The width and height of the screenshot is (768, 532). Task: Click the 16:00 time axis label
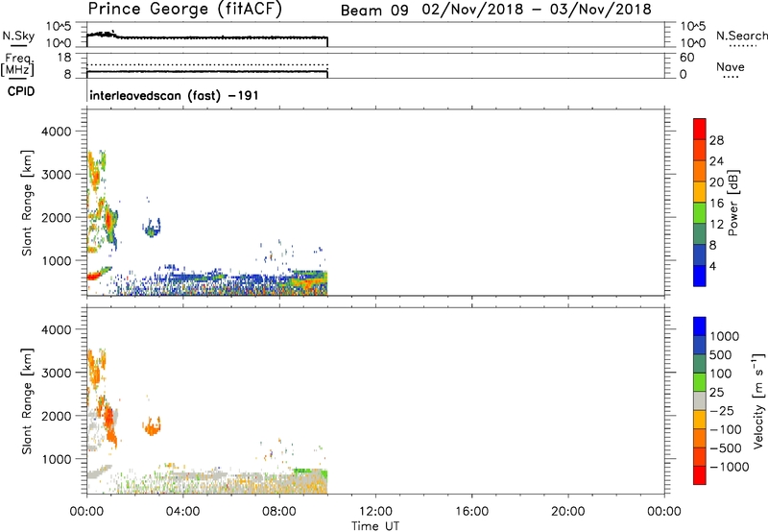tap(471, 512)
